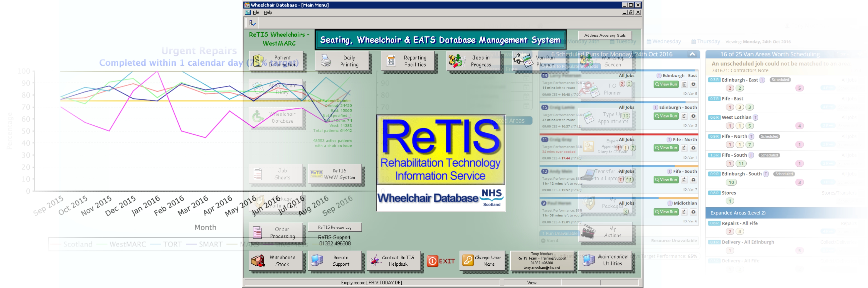The height and width of the screenshot is (288, 868).
Task: Click the red EXIT power icon
Action: (432, 261)
